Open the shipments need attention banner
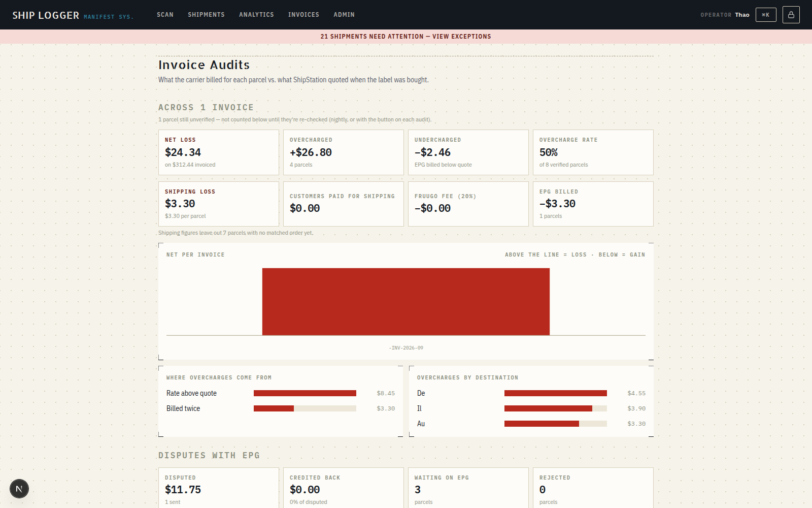The image size is (812, 508). [x=406, y=37]
